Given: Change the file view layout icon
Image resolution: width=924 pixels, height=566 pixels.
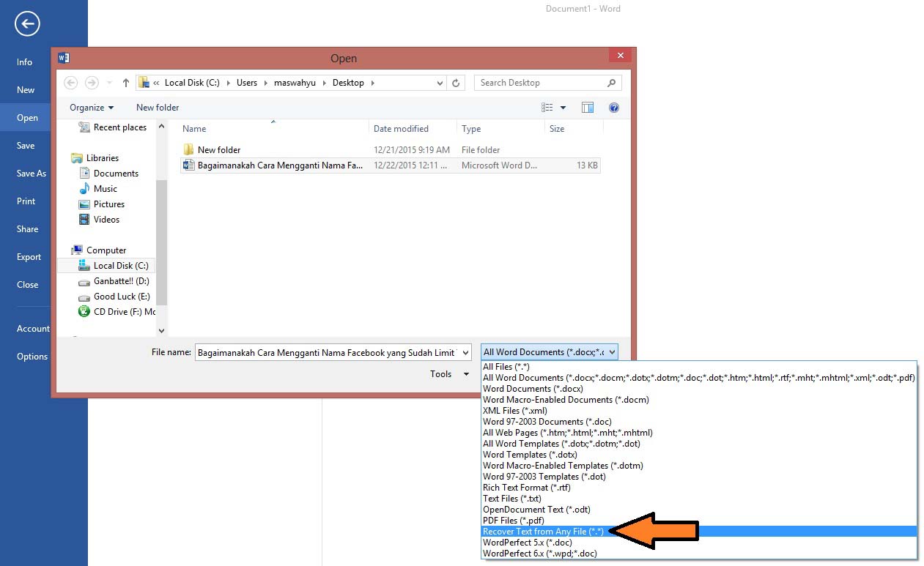Looking at the screenshot, I should pyautogui.click(x=547, y=108).
